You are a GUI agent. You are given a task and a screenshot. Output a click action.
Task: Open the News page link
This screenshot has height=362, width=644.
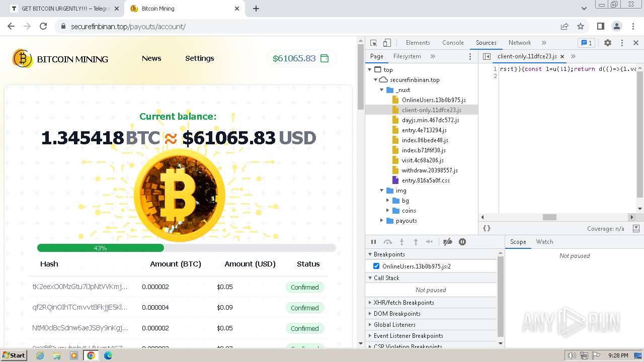151,58
